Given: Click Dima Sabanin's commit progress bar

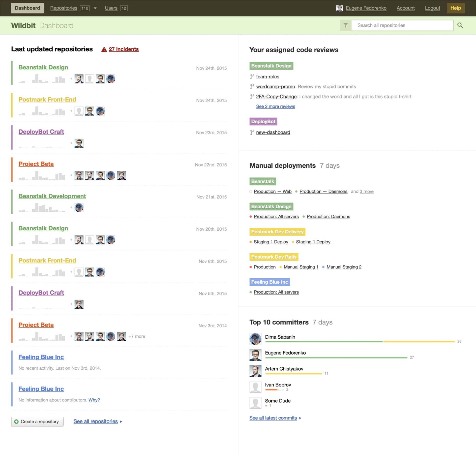Looking at the screenshot, I should pos(360,342).
